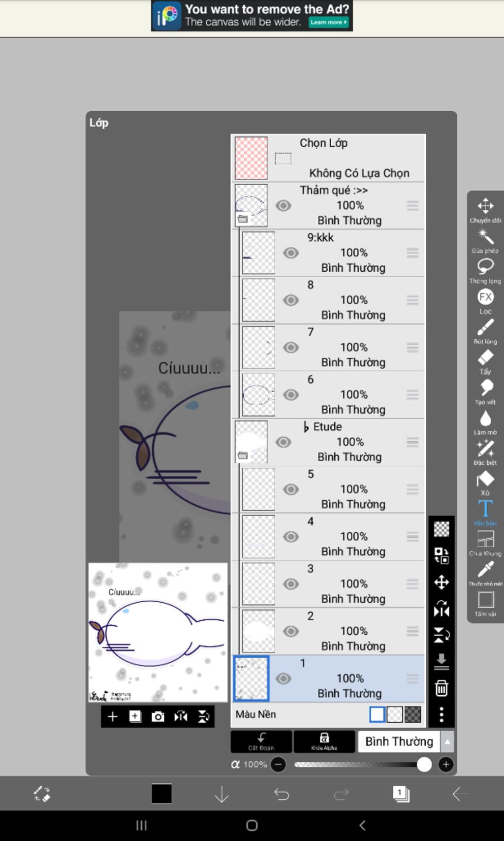This screenshot has width=504, height=841.
Task: Click the checkerboard clear layer icon
Action: click(441, 529)
